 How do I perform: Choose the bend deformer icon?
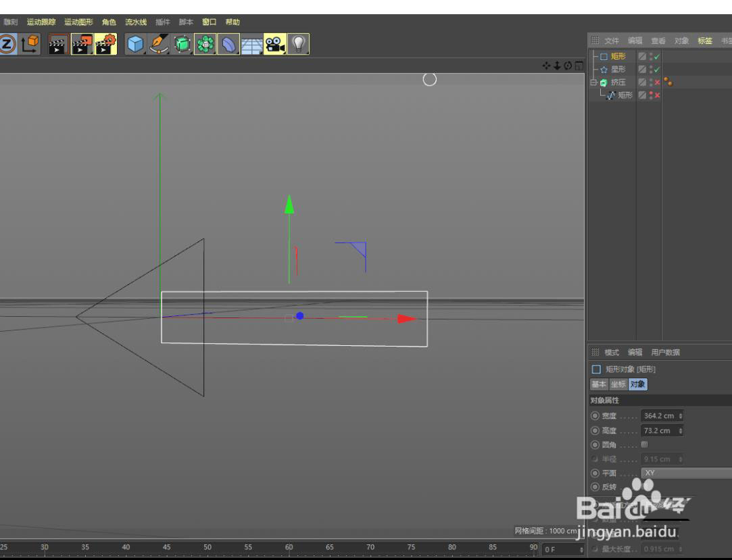(228, 45)
